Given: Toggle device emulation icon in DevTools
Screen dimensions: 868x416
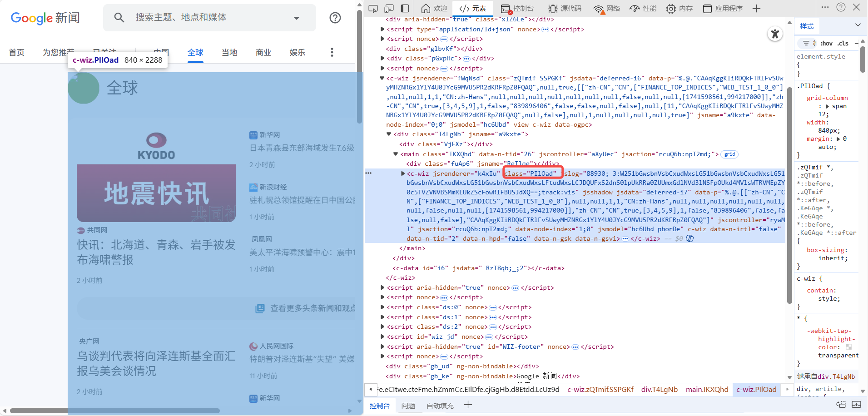Looking at the screenshot, I should 389,9.
